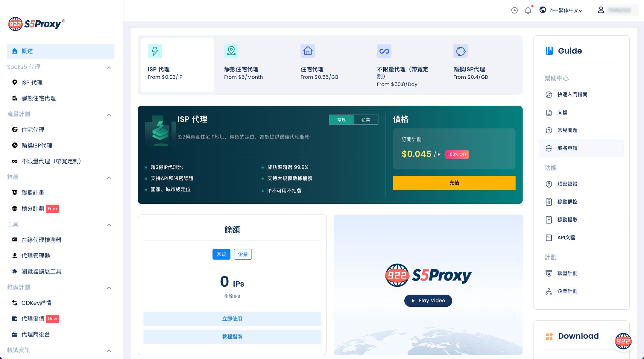
Task: Switch balance view to 企業
Action: (243, 254)
